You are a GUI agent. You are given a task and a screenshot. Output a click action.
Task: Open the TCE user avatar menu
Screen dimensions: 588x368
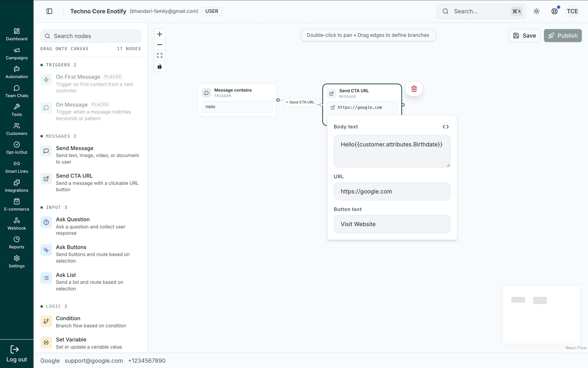[572, 11]
